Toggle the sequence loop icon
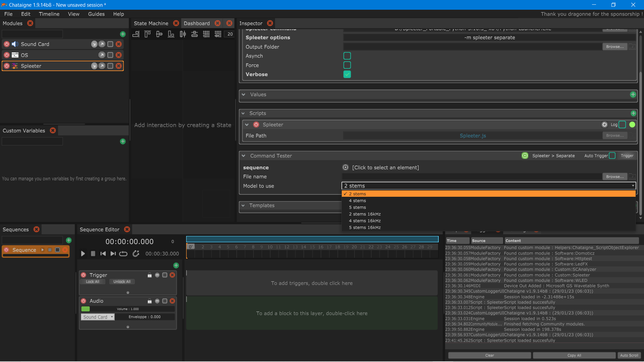Viewport: 644px width, 362px height. pyautogui.click(x=123, y=254)
